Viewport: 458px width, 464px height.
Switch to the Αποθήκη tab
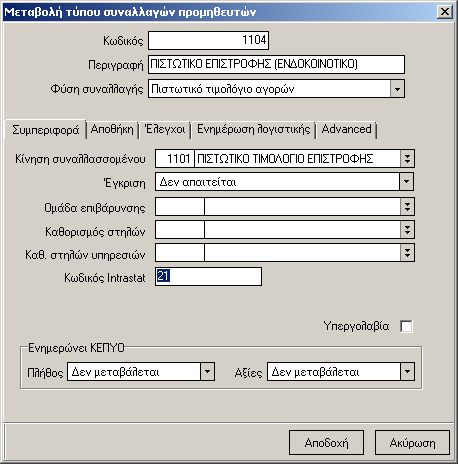(112, 129)
